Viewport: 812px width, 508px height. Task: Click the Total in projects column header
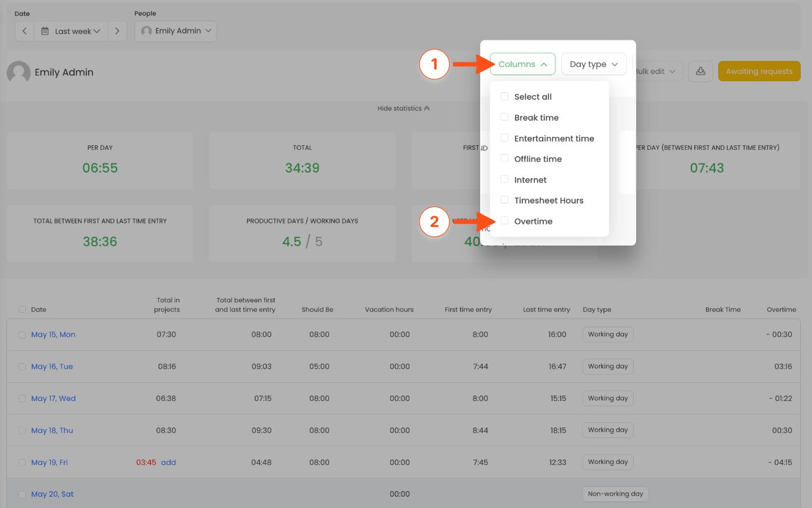click(x=167, y=305)
